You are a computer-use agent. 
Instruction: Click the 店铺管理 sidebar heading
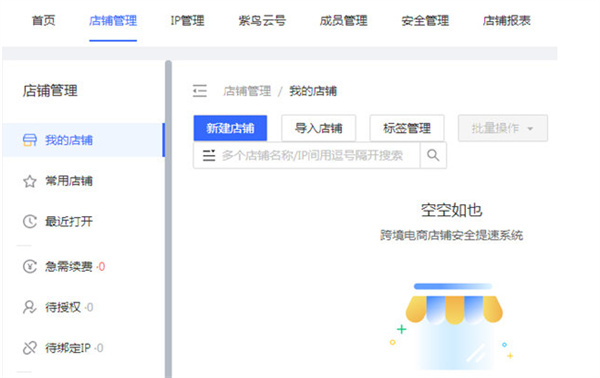click(50, 91)
